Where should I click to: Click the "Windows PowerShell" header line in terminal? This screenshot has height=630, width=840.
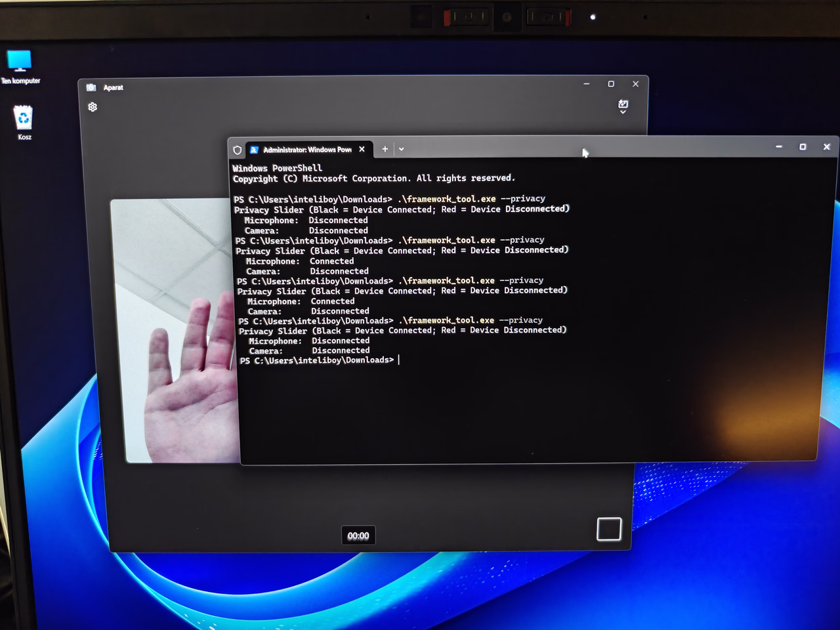click(x=278, y=168)
